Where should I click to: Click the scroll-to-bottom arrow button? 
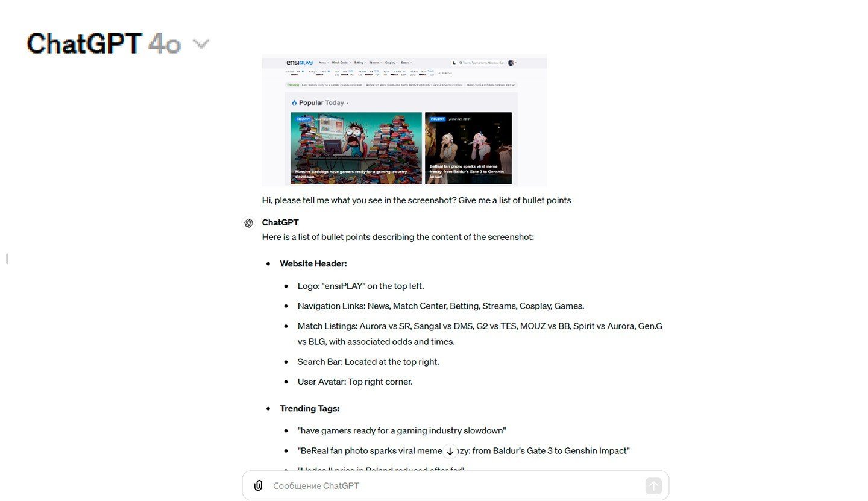point(450,451)
